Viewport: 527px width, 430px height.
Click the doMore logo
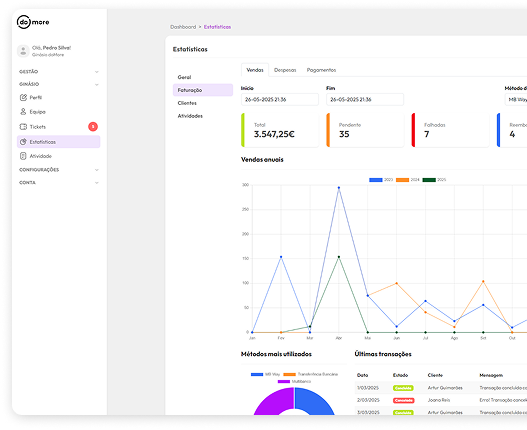pyautogui.click(x=33, y=22)
